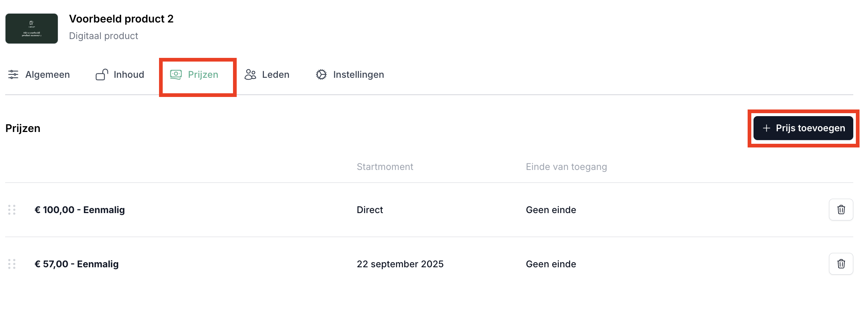
Task: Delete the € 57,00 Eenmalig price
Action: click(841, 264)
